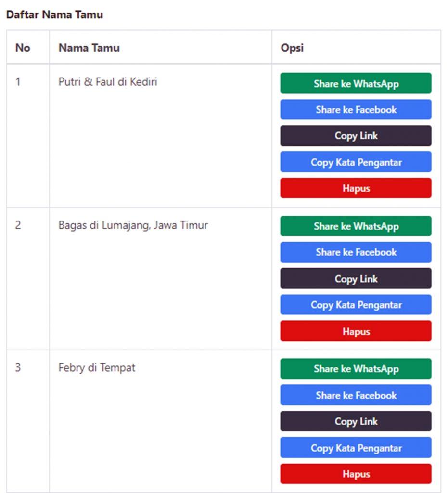Share Febry di Tempat invitation to WhatsApp
The width and height of the screenshot is (448, 493).
click(x=356, y=369)
